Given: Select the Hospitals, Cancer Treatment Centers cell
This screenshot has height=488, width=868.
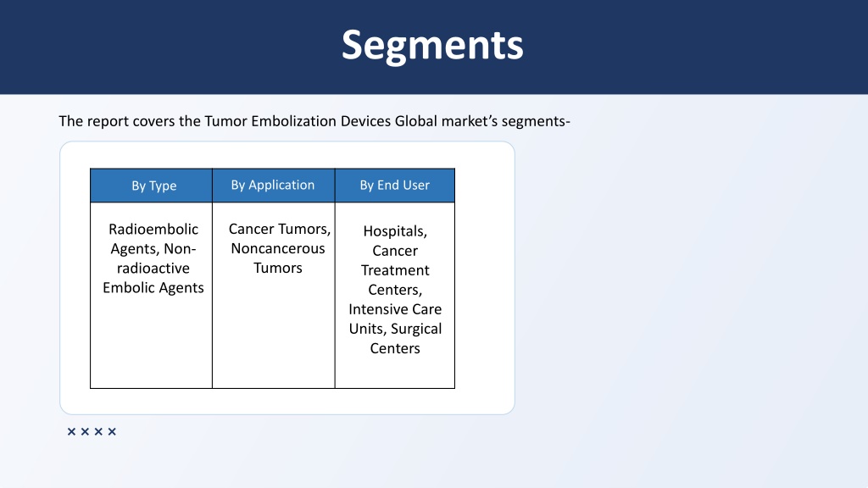Looking at the screenshot, I should [x=395, y=296].
